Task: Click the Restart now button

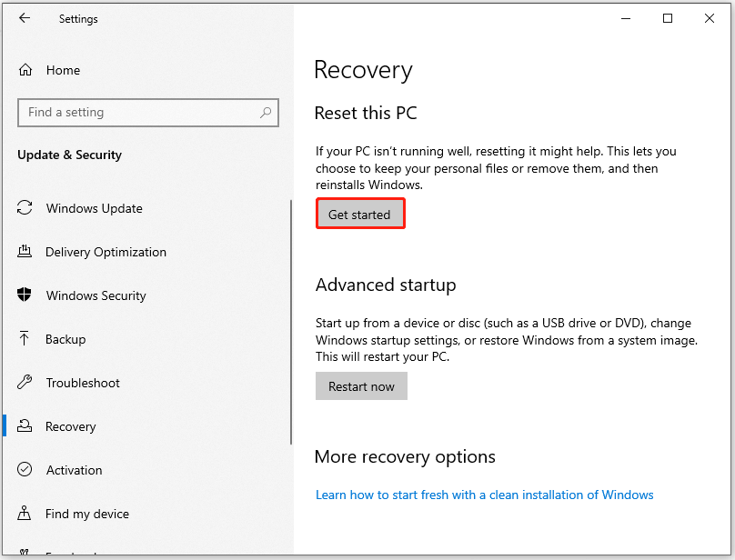Action: point(361,386)
